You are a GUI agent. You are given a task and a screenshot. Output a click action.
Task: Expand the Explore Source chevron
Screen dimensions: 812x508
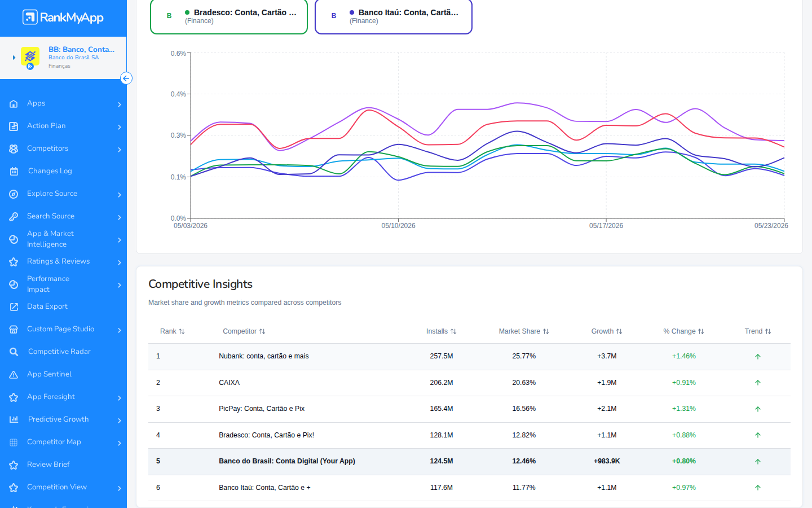pyautogui.click(x=120, y=195)
